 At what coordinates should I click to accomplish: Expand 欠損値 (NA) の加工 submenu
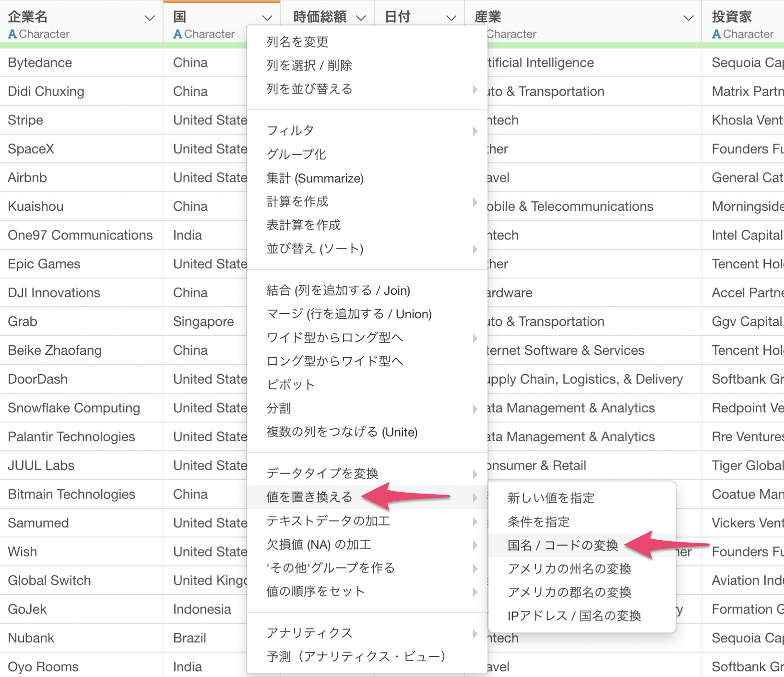pyautogui.click(x=367, y=544)
